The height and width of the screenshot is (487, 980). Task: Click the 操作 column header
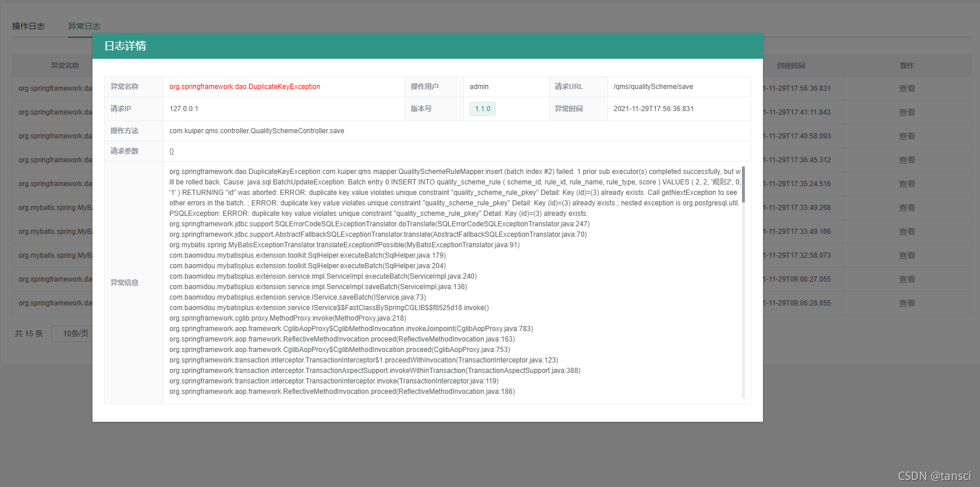click(x=907, y=66)
